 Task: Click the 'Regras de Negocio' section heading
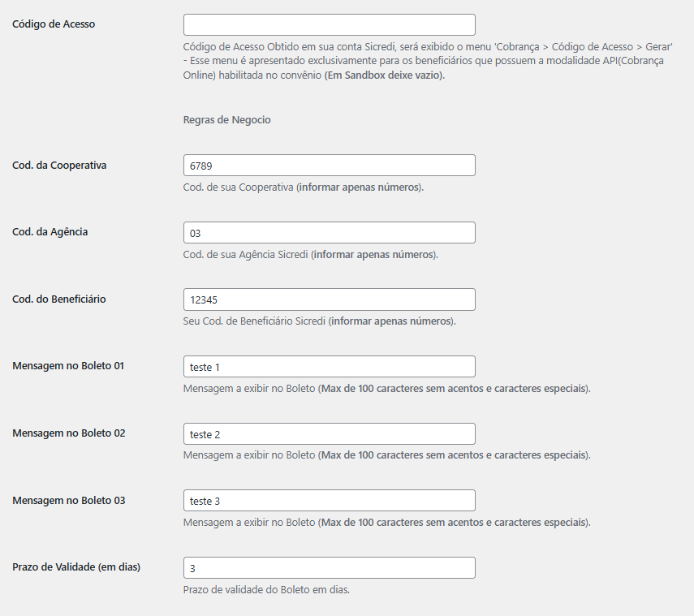point(227,120)
